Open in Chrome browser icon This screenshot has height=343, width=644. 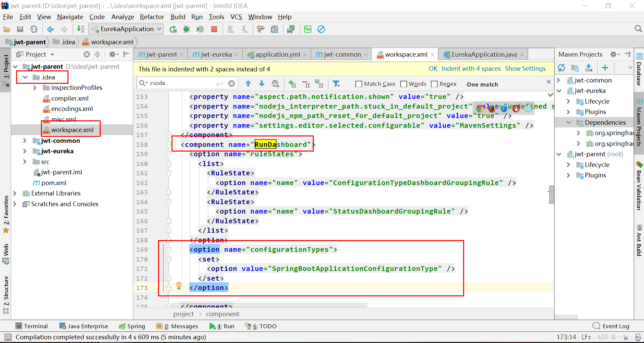pos(480,108)
